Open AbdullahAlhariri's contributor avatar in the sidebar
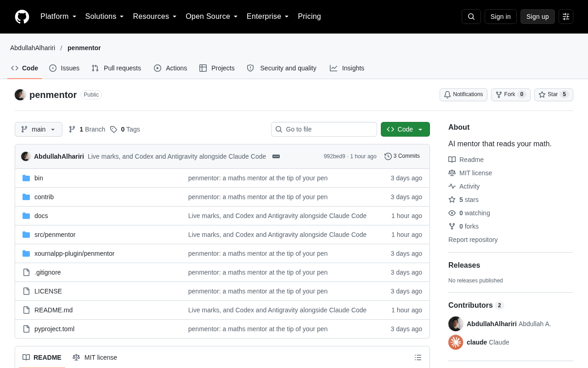The width and height of the screenshot is (588, 368). (456, 324)
